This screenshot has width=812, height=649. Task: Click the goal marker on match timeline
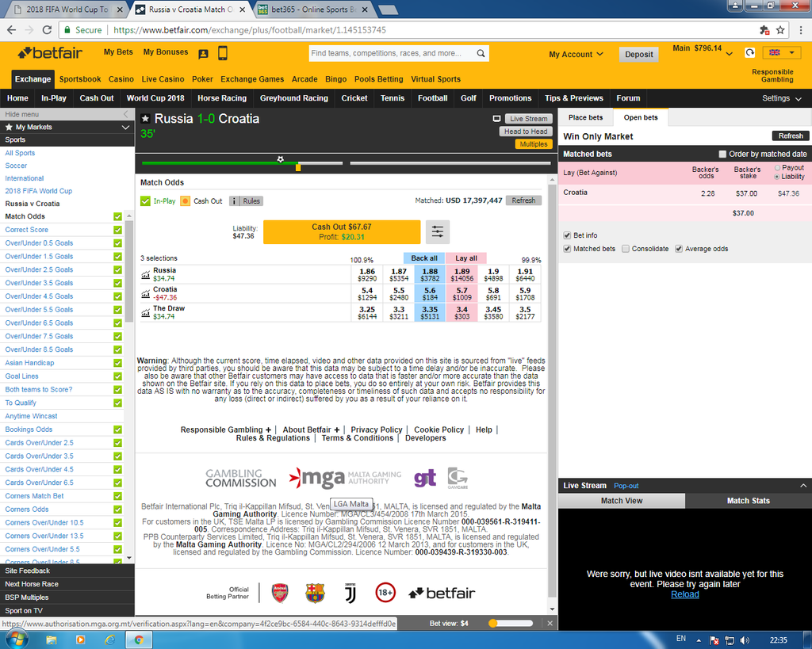280,159
